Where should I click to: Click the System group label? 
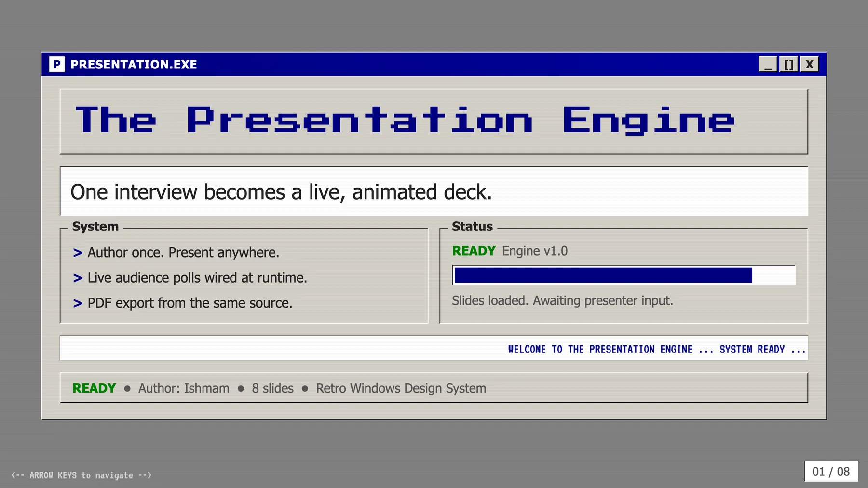tap(95, 227)
